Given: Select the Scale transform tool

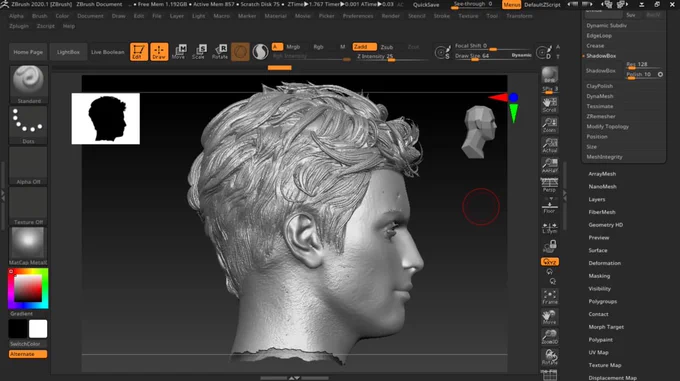Looking at the screenshot, I should click(x=199, y=52).
